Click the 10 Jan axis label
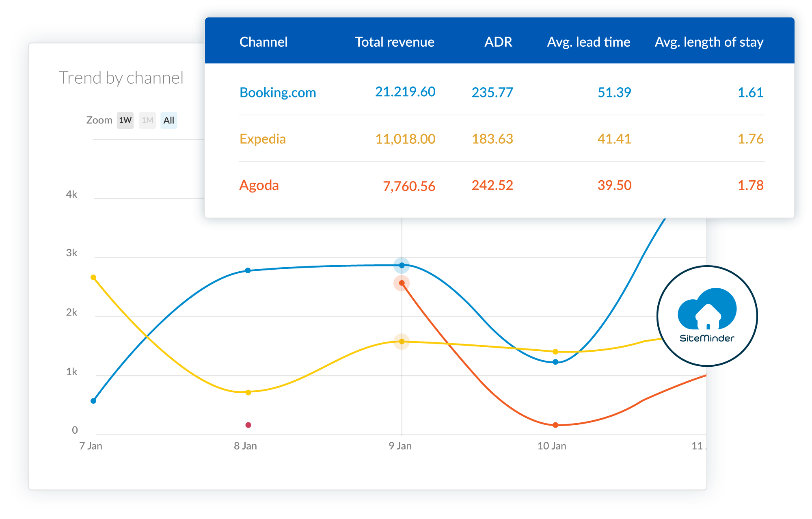Viewport: 812px width, 519px height. pyautogui.click(x=552, y=446)
